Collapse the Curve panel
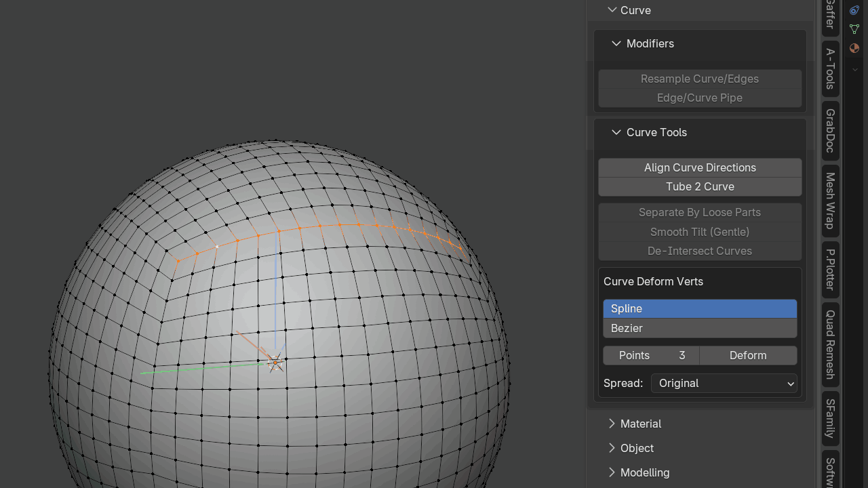 612,10
